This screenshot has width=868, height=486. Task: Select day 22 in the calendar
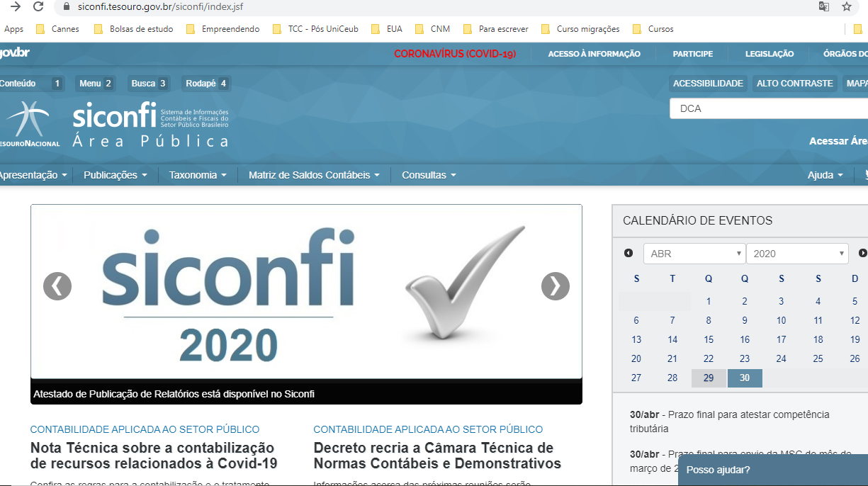(709, 359)
